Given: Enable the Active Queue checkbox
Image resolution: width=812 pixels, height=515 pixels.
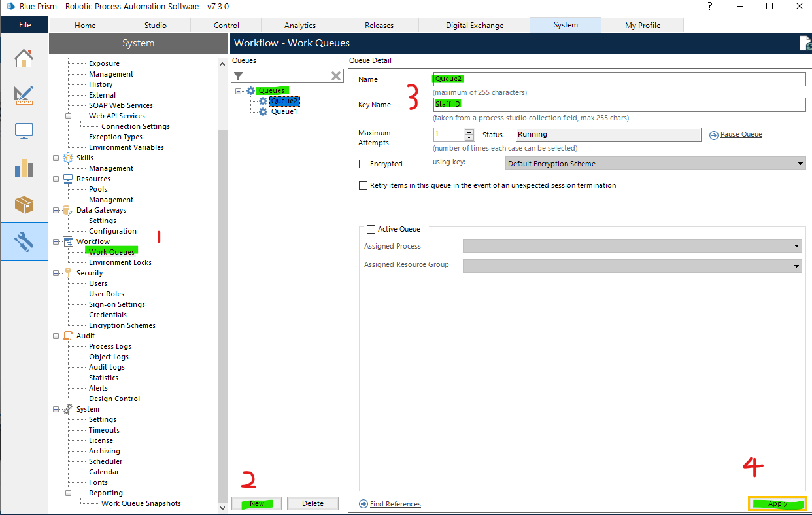Looking at the screenshot, I should (371, 229).
